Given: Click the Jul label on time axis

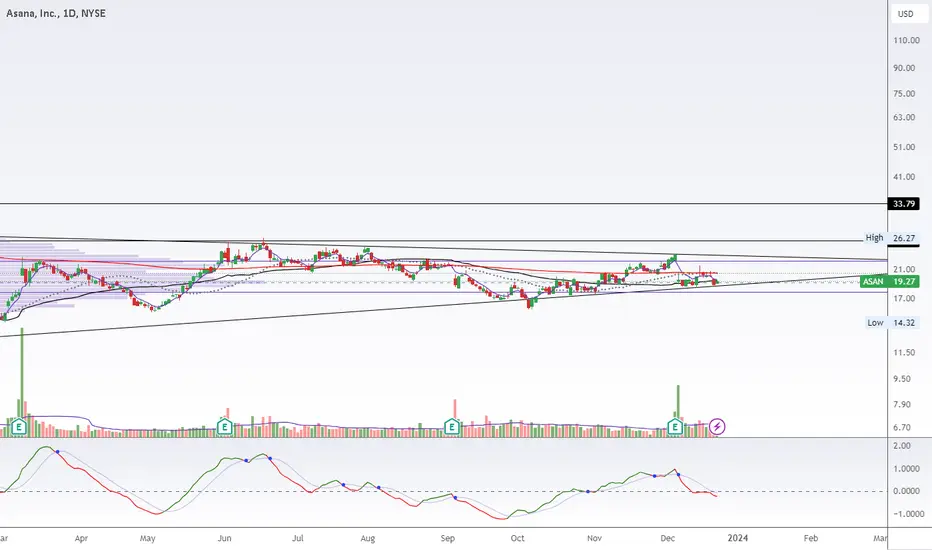Looking at the screenshot, I should pos(298,538).
